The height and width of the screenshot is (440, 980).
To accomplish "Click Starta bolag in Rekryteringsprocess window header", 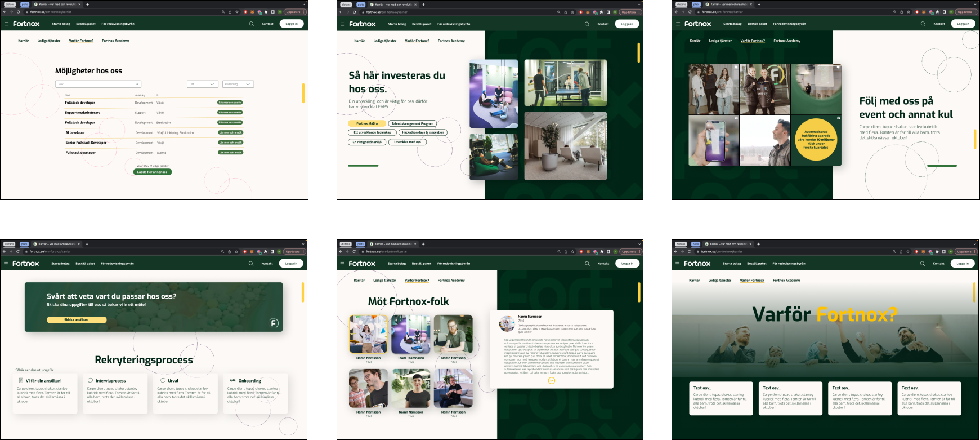I will pyautogui.click(x=60, y=263).
